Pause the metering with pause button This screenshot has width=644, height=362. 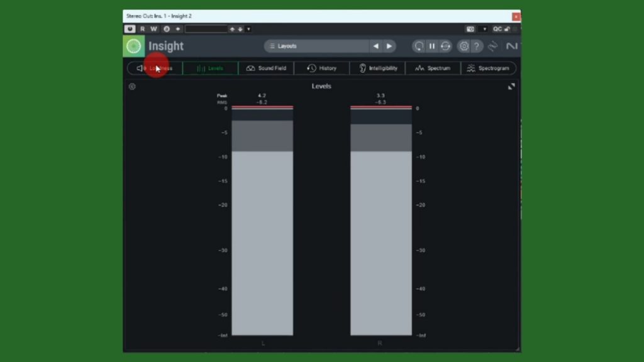(x=432, y=46)
